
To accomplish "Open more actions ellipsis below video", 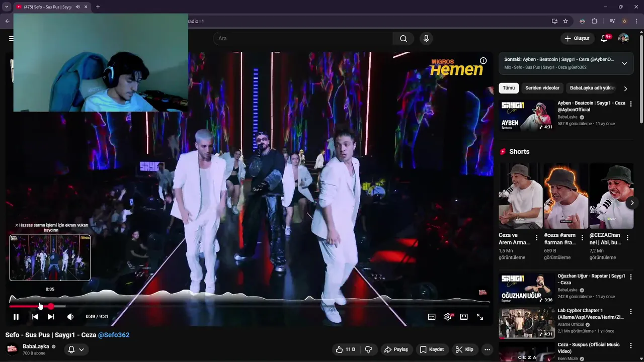I will pyautogui.click(x=487, y=349).
